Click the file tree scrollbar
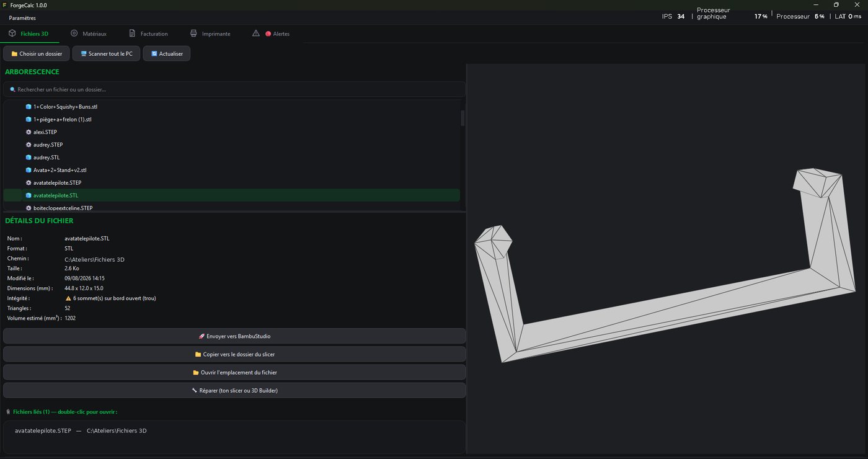Screen dimensions: 868x459 point(463,118)
